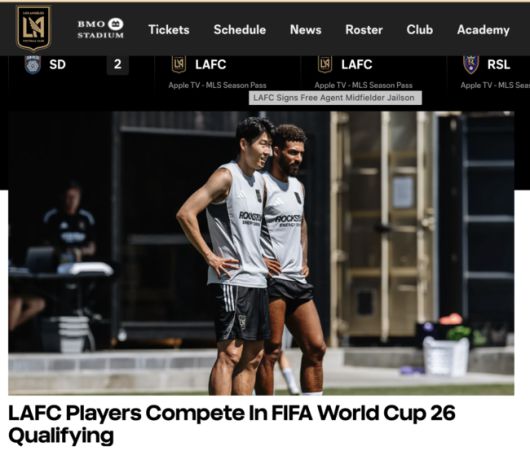Click the second LAFC match crest icon
Image resolution: width=530 pixels, height=451 pixels.
click(325, 64)
